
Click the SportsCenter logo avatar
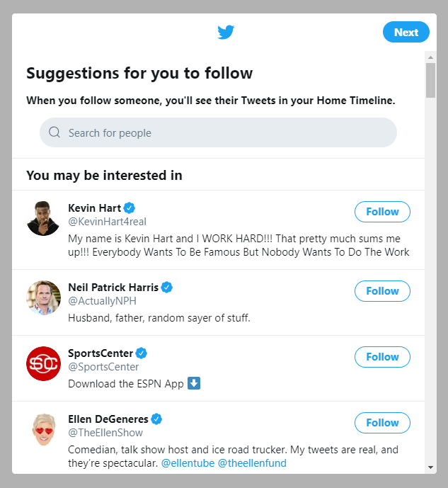(43, 363)
